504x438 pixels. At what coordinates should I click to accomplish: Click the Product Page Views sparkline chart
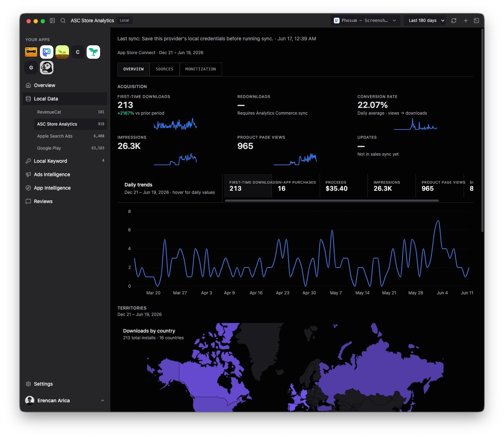pyautogui.click(x=295, y=159)
